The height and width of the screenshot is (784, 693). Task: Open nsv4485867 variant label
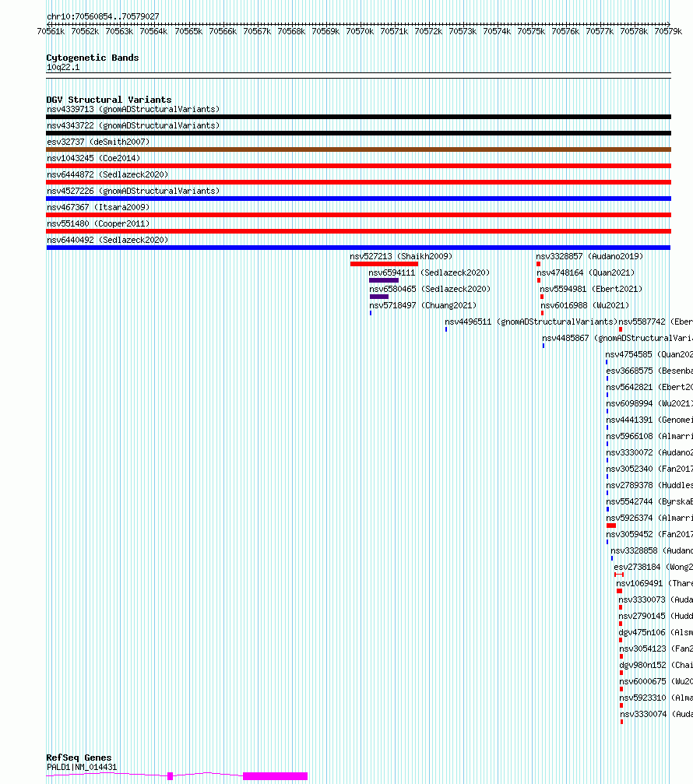point(617,338)
